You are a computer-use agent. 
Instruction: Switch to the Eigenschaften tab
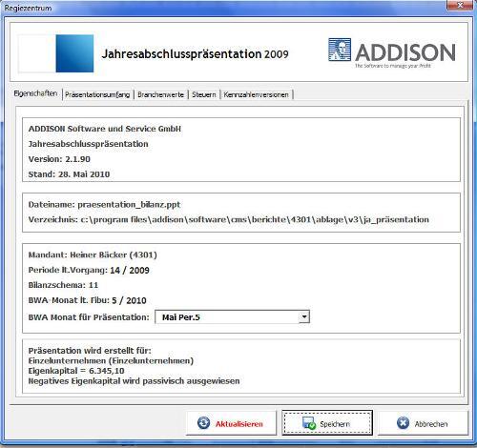pyautogui.click(x=35, y=93)
